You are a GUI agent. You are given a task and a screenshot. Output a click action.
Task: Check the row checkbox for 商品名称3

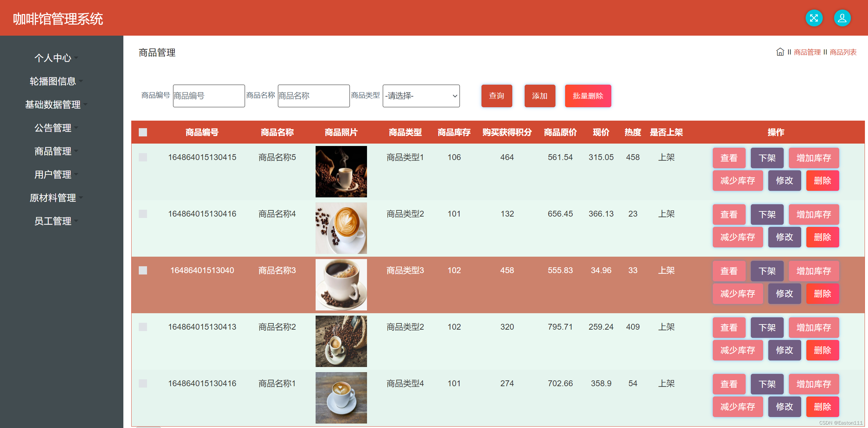pos(143,270)
